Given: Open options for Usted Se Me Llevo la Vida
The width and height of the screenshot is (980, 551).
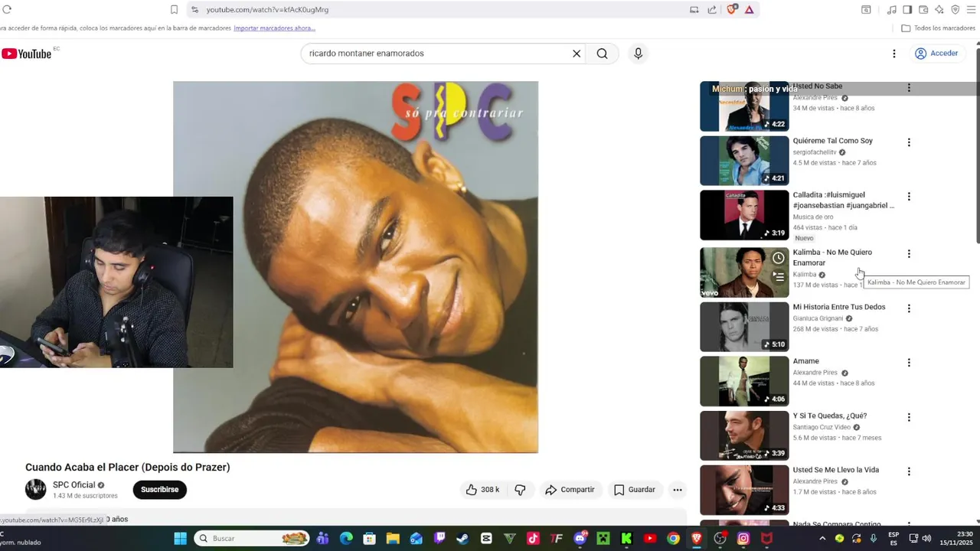Looking at the screenshot, I should tap(909, 472).
